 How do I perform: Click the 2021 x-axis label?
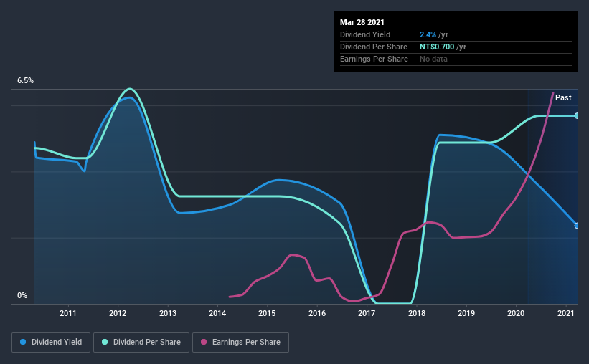tap(566, 313)
